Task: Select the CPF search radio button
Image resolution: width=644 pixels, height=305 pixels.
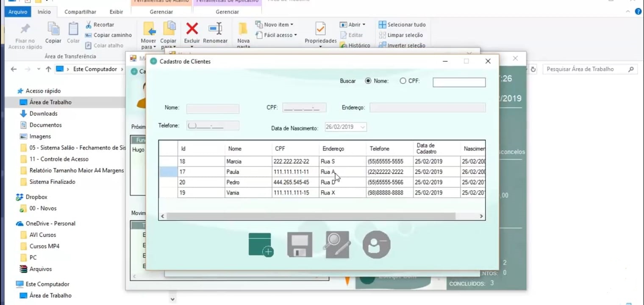Action: click(x=403, y=81)
